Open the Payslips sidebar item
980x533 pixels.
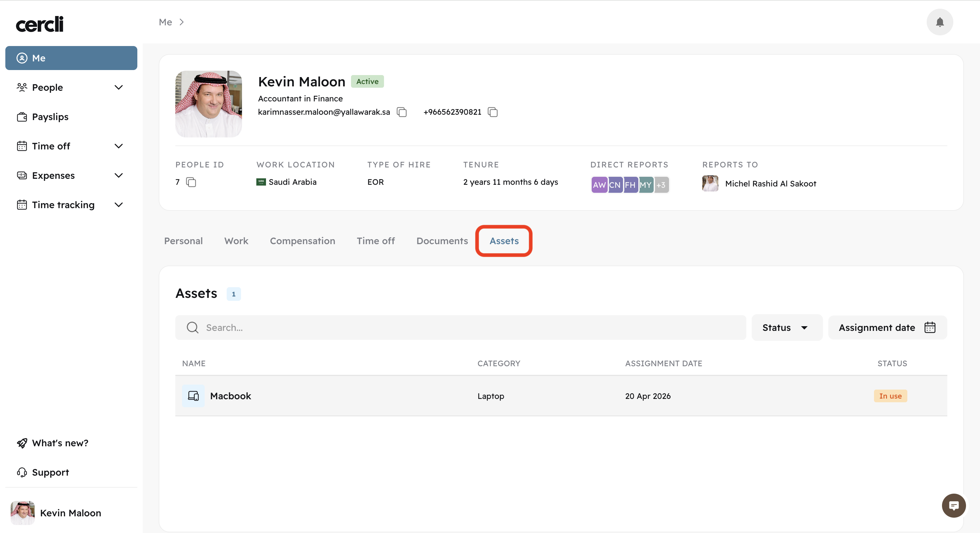pyautogui.click(x=50, y=117)
